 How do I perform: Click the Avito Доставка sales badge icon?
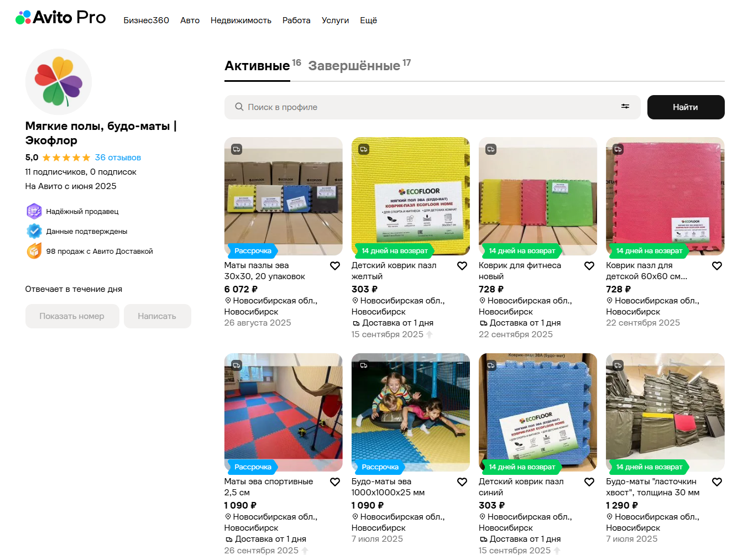click(34, 251)
